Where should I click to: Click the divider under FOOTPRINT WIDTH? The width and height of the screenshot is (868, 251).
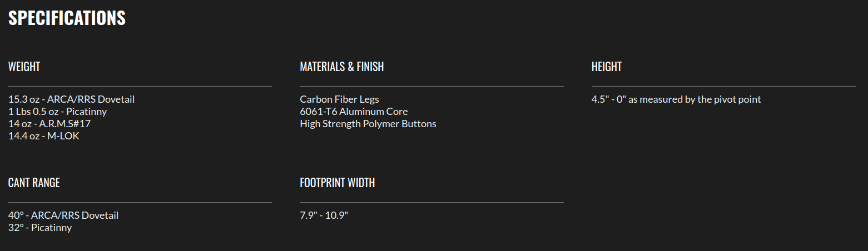tap(431, 202)
